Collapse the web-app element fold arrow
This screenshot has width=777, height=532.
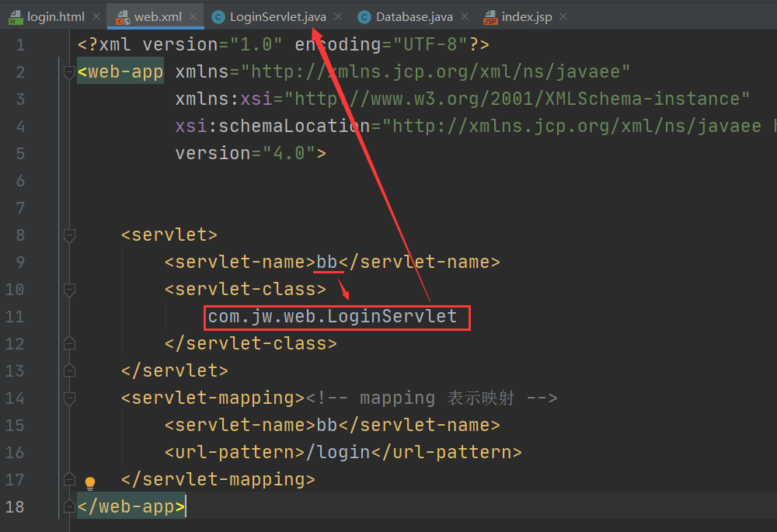(x=68, y=71)
